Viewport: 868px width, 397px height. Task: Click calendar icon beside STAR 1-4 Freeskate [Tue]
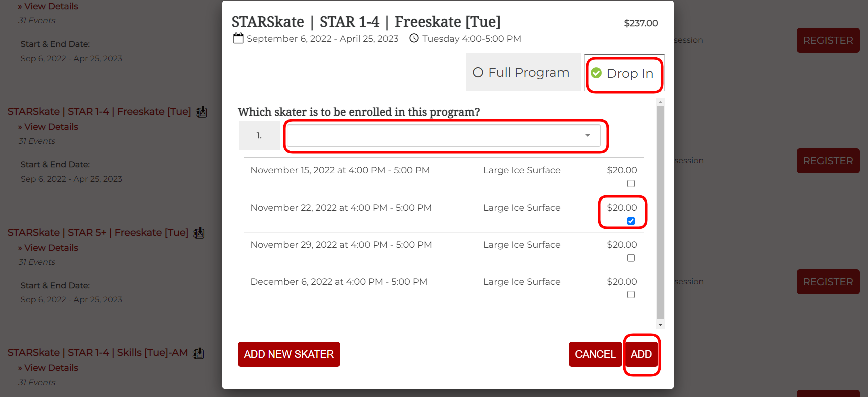tap(202, 112)
